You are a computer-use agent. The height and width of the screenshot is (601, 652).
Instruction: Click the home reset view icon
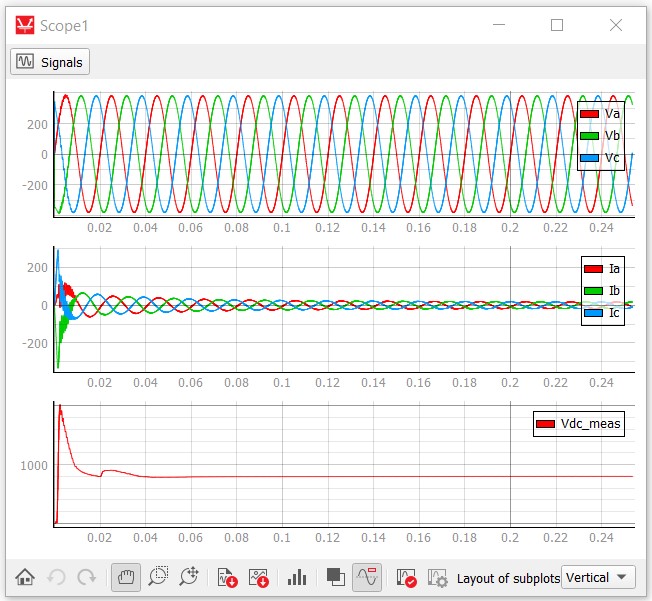tap(25, 577)
